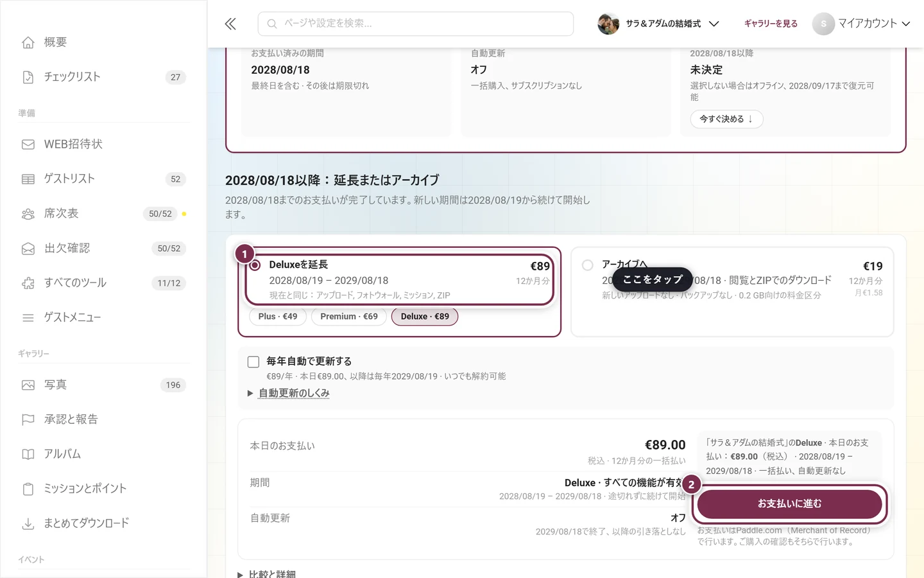Click the お支払いに進む button
Screen dimensions: 924x578
tap(789, 504)
